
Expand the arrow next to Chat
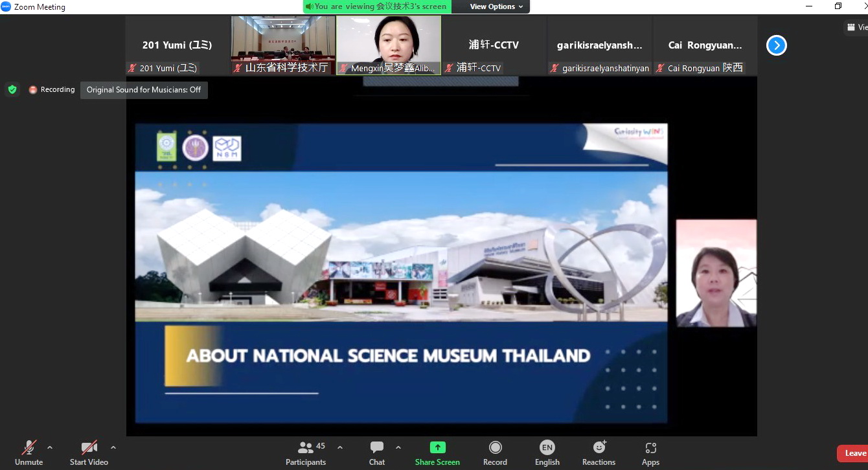[398, 447]
